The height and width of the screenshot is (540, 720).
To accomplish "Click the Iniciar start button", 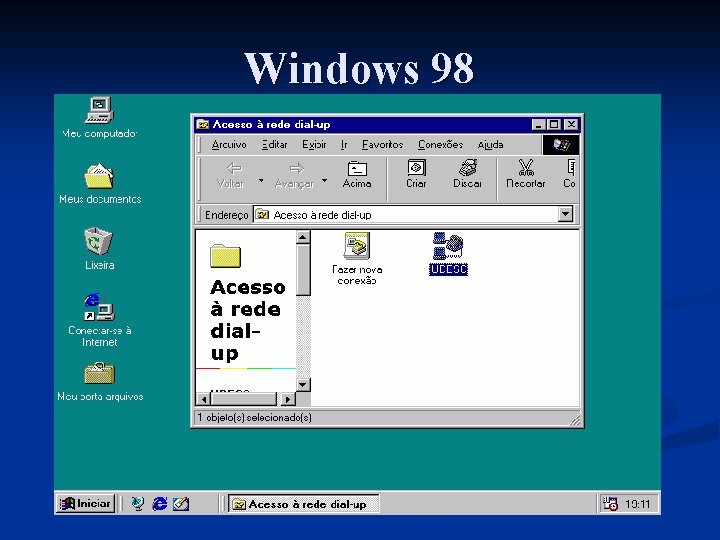I will [85, 504].
